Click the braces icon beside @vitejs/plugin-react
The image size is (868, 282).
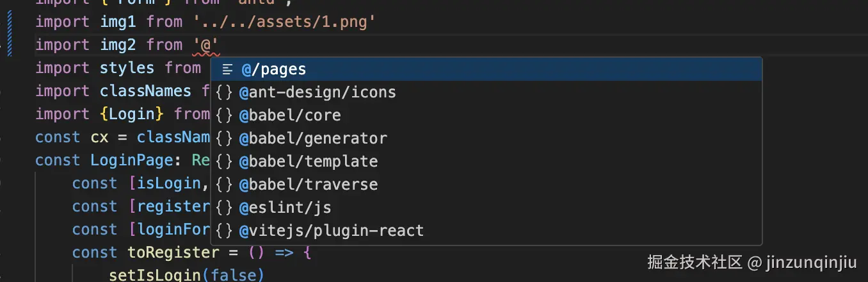click(x=224, y=231)
